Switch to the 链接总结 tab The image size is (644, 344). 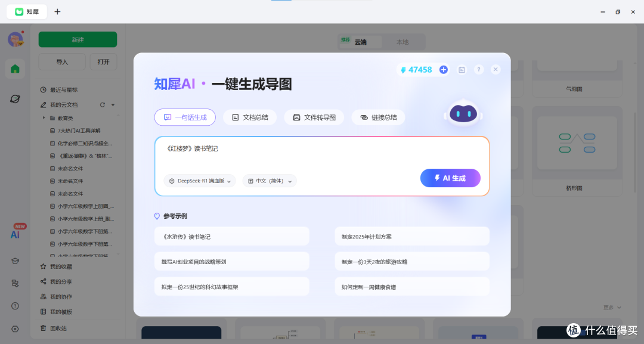click(x=378, y=117)
